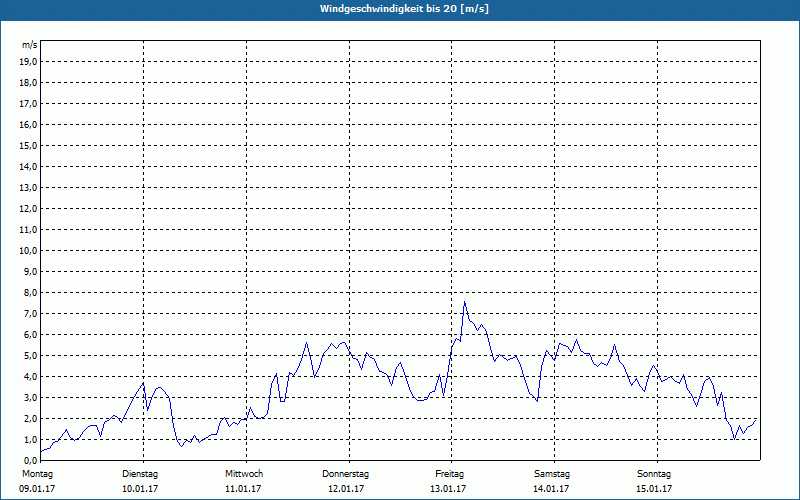Click the 9,0 y-axis label

point(30,271)
